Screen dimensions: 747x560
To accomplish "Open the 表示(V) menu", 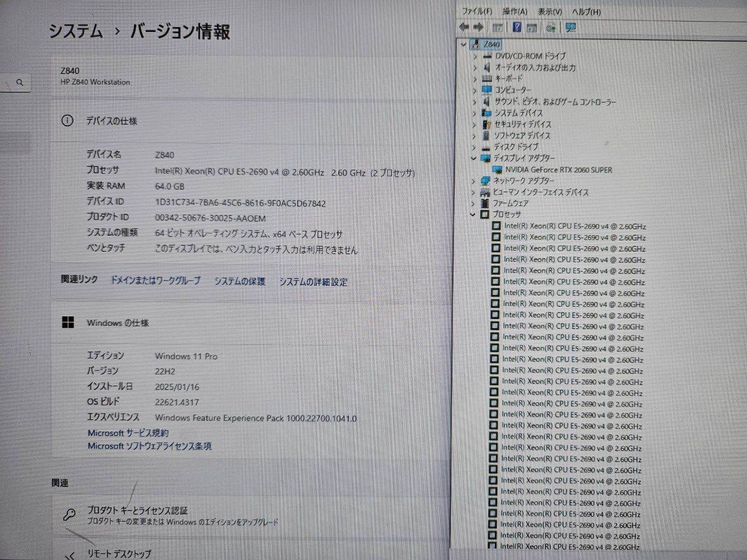I will 550,11.
